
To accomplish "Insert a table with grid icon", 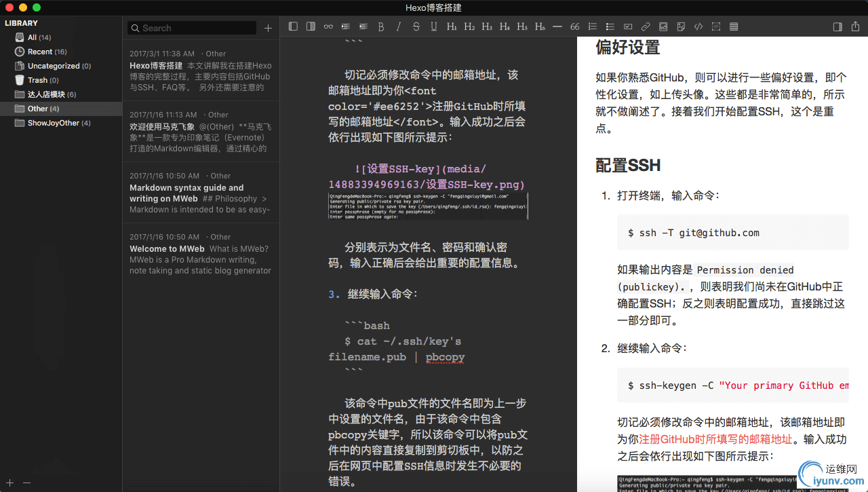I will (734, 26).
